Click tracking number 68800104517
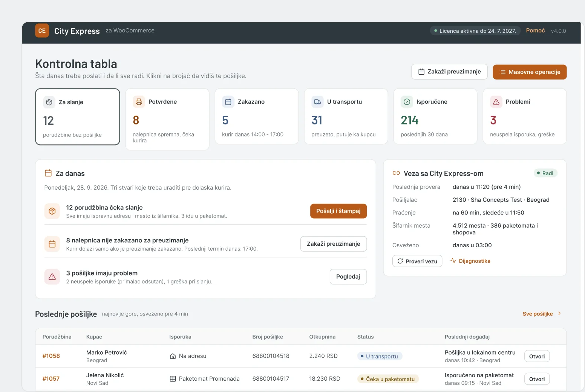The image size is (585, 392). click(271, 378)
